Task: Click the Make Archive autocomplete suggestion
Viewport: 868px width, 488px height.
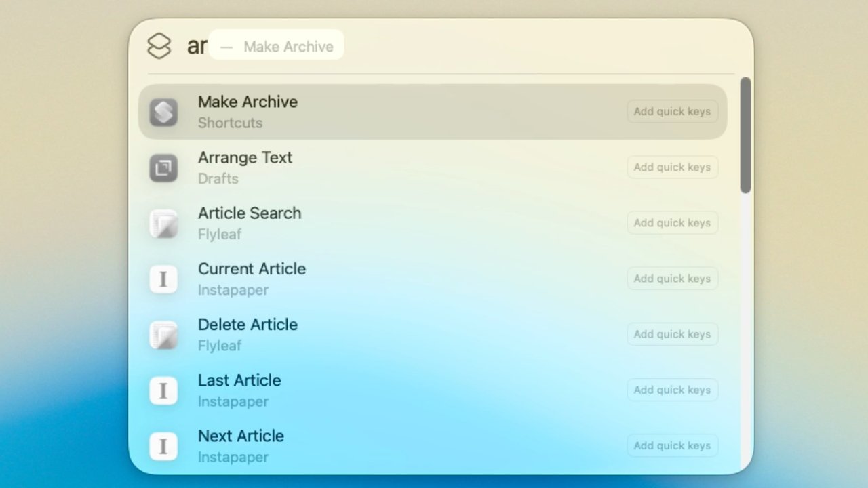Action: [x=276, y=45]
